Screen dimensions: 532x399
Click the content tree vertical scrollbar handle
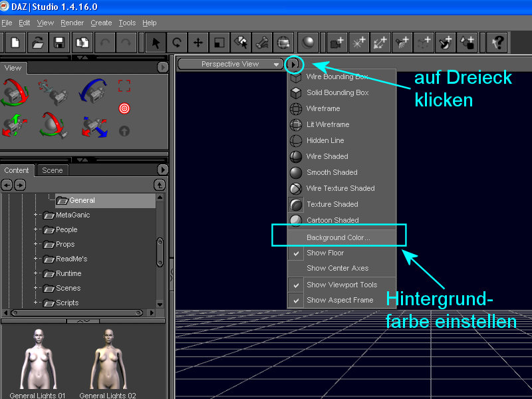[x=160, y=252]
